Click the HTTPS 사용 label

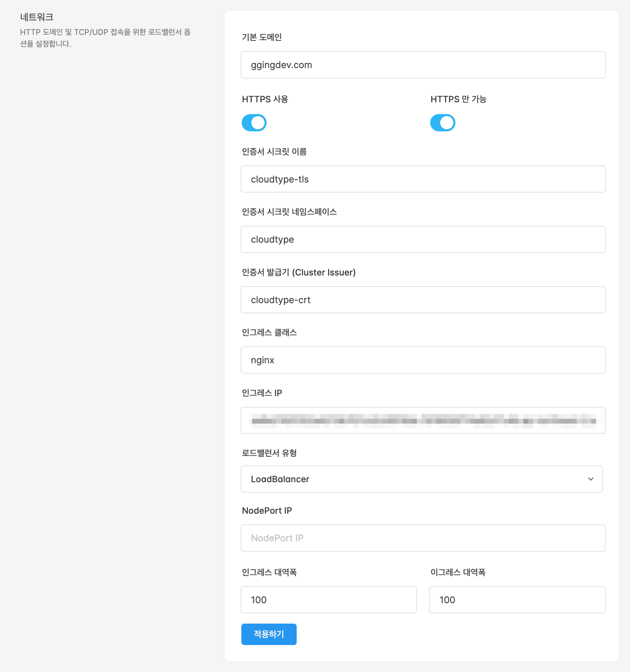coord(265,99)
